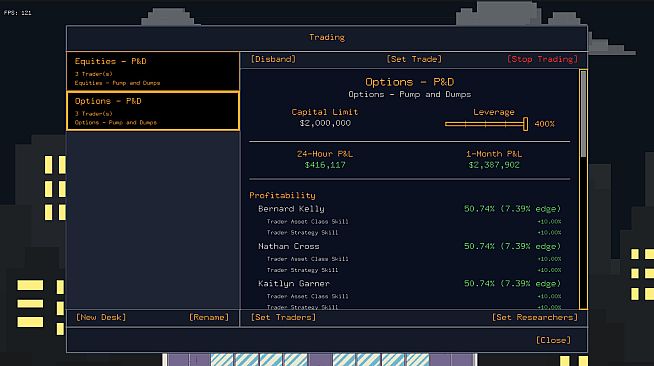Click Bernard Kelly's 50.74% edge value
This screenshot has height=366, width=654.
coord(512,208)
